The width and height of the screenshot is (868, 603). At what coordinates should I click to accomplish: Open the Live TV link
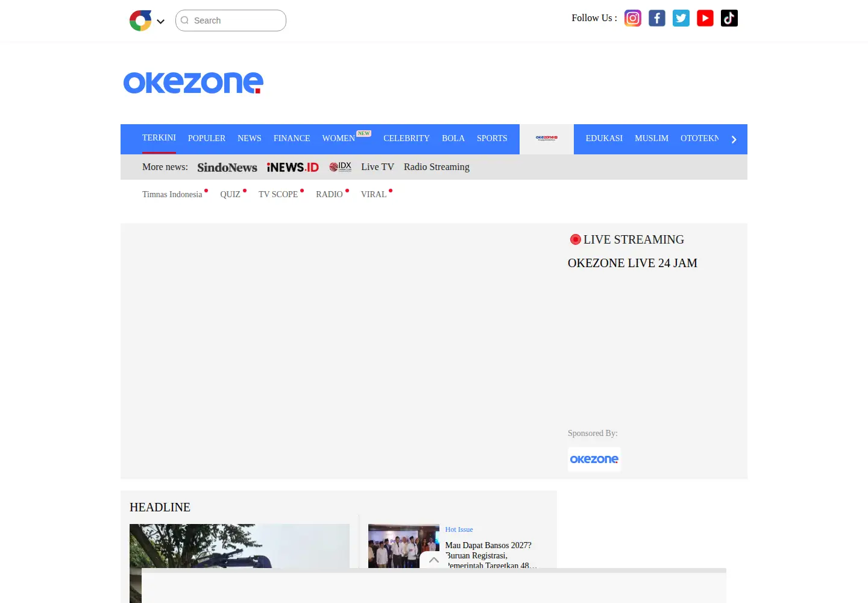click(x=378, y=167)
